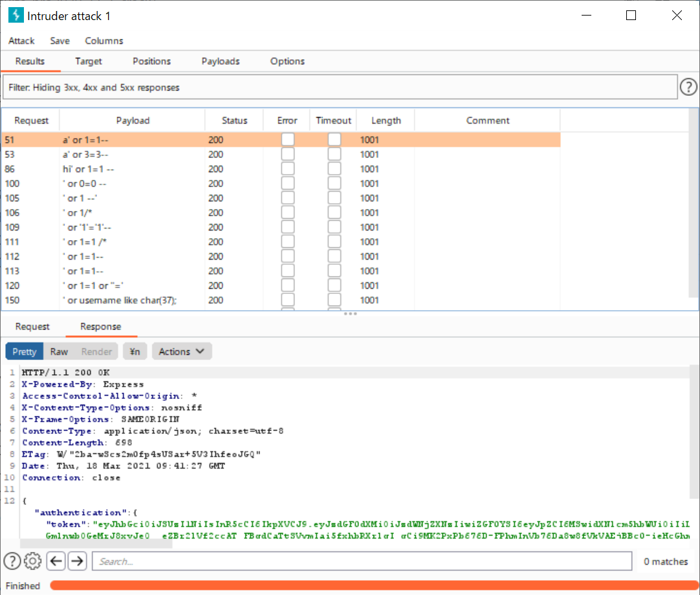This screenshot has height=595, width=700.
Task: Tick the Error checkbox for request 120
Action: (x=287, y=286)
